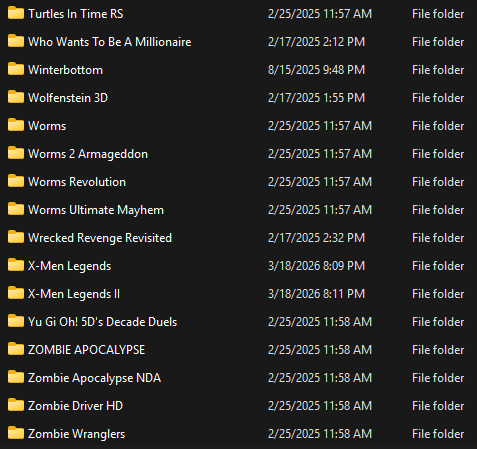Select the ZOMBIE APOCALYPSE uppercase folder icon
477x449 pixels.
point(16,349)
